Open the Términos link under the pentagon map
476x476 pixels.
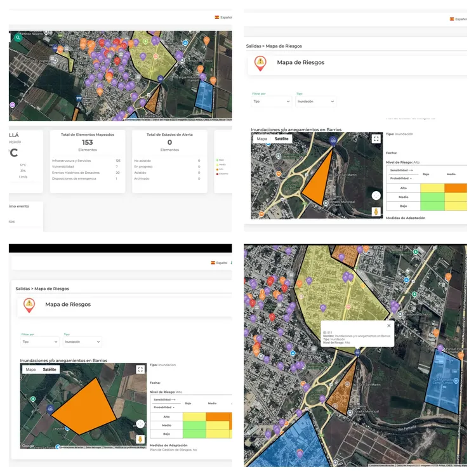pos(107,447)
